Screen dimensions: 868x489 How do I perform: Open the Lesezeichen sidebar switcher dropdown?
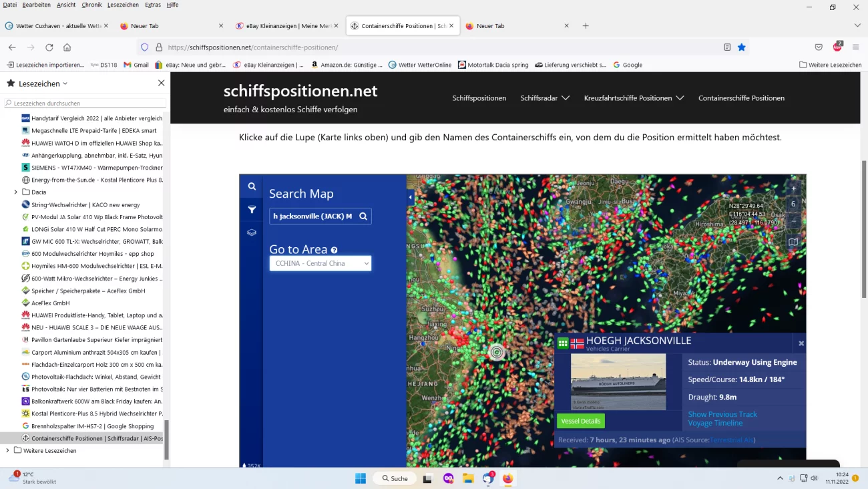pos(43,84)
